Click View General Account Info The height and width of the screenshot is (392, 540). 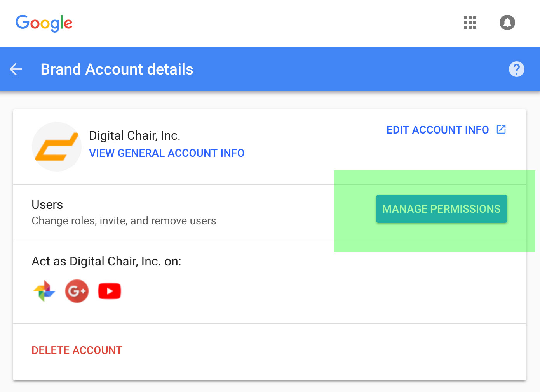167,153
